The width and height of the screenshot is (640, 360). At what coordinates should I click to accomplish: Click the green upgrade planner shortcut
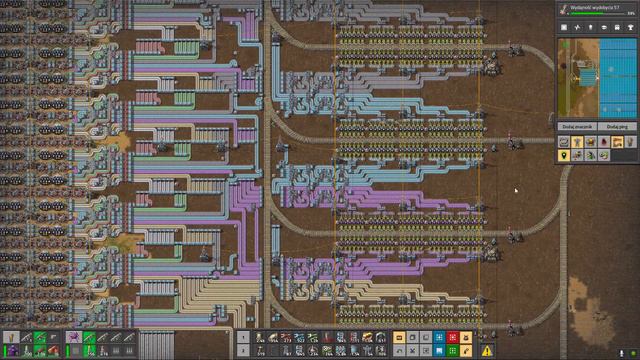point(453,350)
